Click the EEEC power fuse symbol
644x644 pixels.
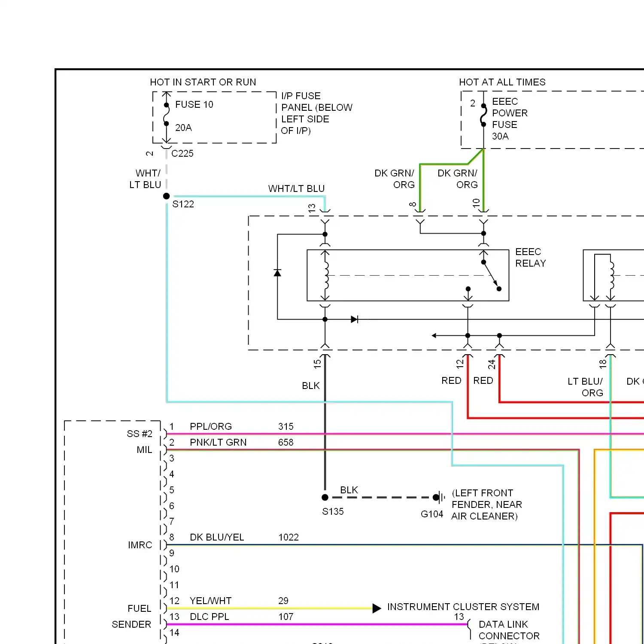click(x=483, y=115)
